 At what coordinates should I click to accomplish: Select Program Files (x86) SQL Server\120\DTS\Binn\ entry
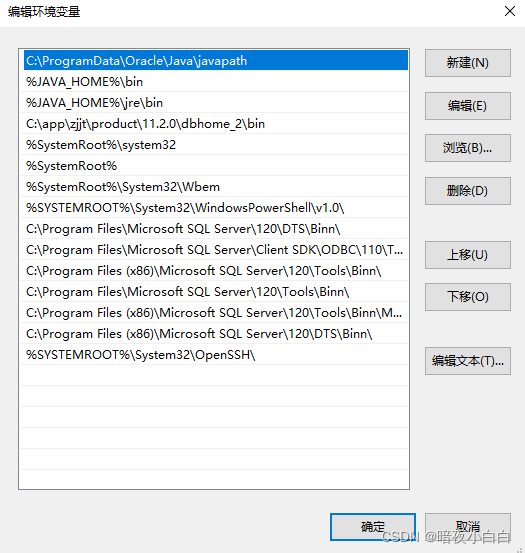214,334
